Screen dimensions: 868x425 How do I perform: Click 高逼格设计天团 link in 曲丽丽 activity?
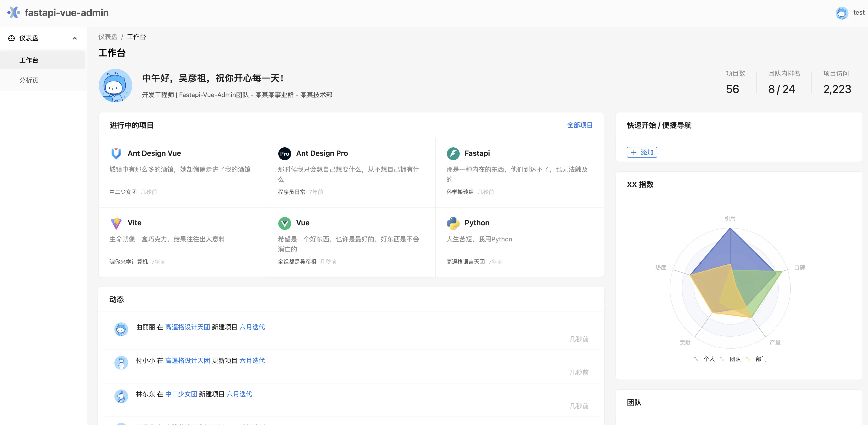(x=187, y=327)
